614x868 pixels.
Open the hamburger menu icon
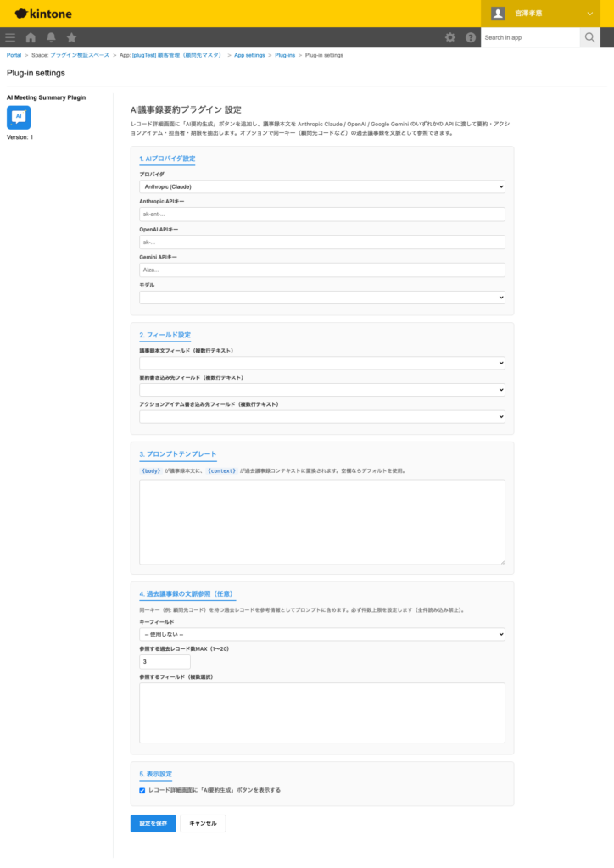(10, 37)
